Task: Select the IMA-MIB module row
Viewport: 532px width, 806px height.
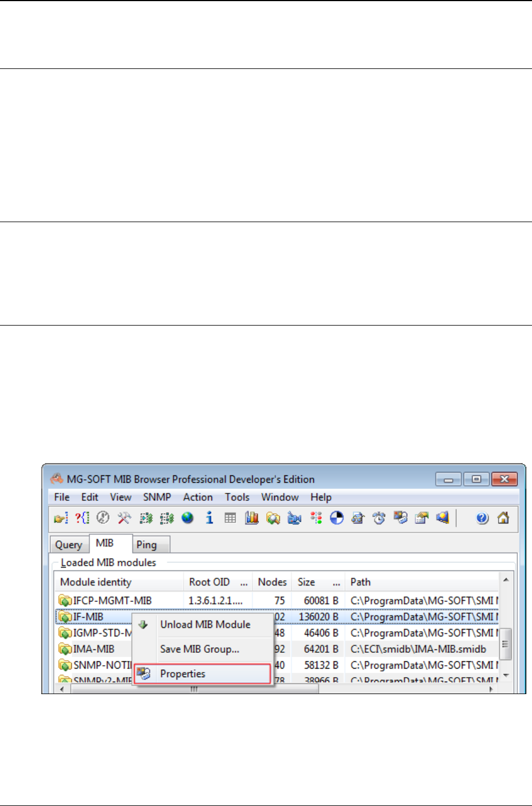Action: pyautogui.click(x=277, y=649)
